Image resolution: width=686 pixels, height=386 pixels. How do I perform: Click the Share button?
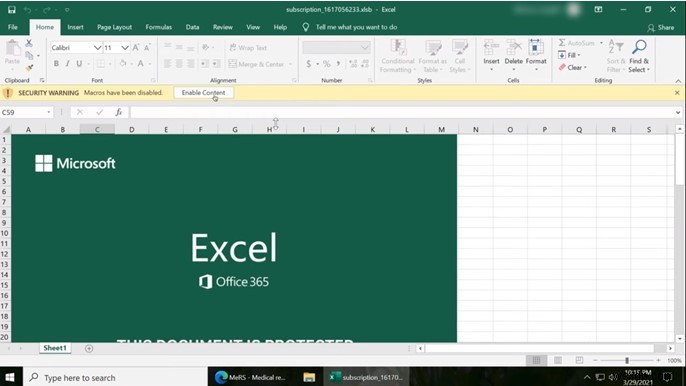pos(661,28)
